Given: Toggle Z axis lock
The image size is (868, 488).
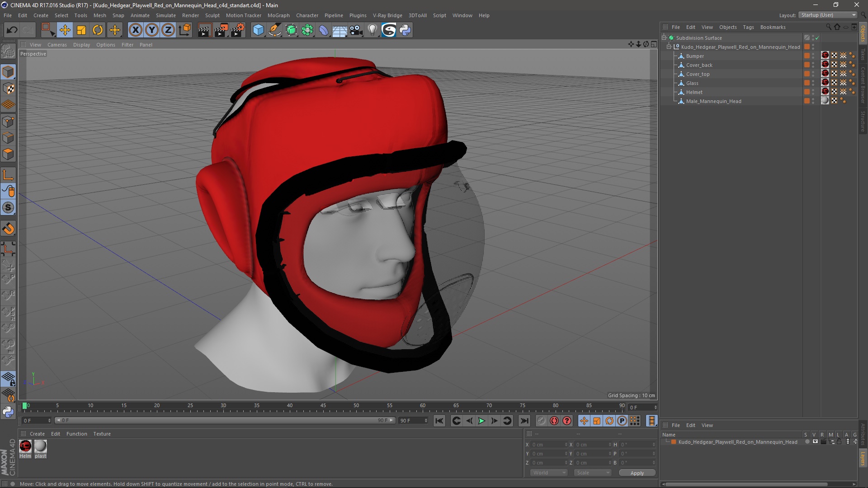Looking at the screenshot, I should tap(168, 30).
